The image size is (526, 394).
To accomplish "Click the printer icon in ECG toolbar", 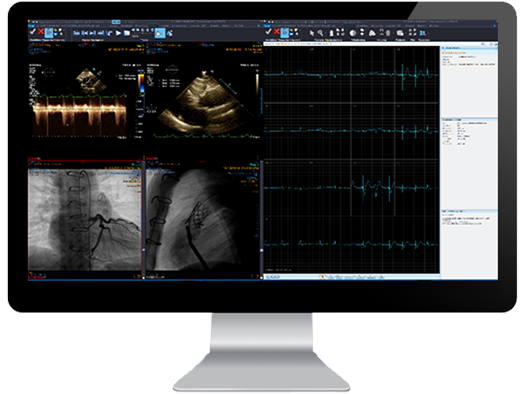I will (400, 33).
